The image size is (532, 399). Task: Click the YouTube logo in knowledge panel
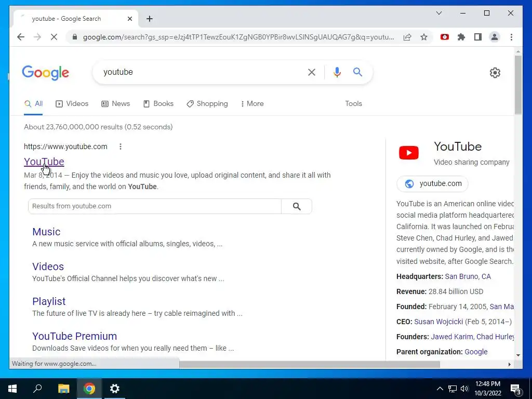(x=409, y=153)
